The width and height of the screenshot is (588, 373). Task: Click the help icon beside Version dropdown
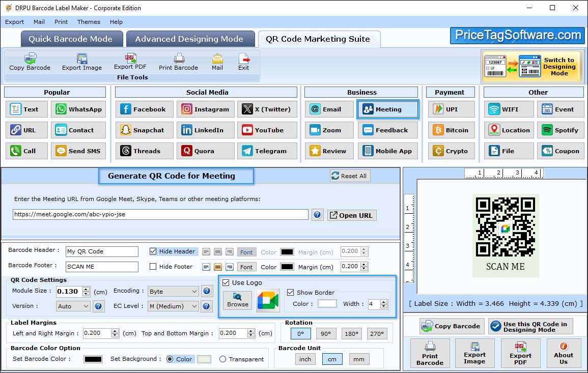pyautogui.click(x=98, y=306)
